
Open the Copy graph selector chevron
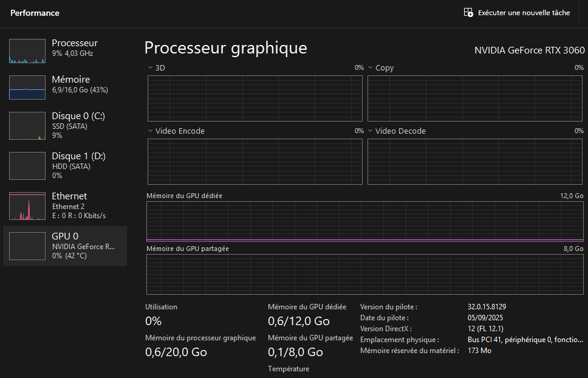[x=371, y=68]
